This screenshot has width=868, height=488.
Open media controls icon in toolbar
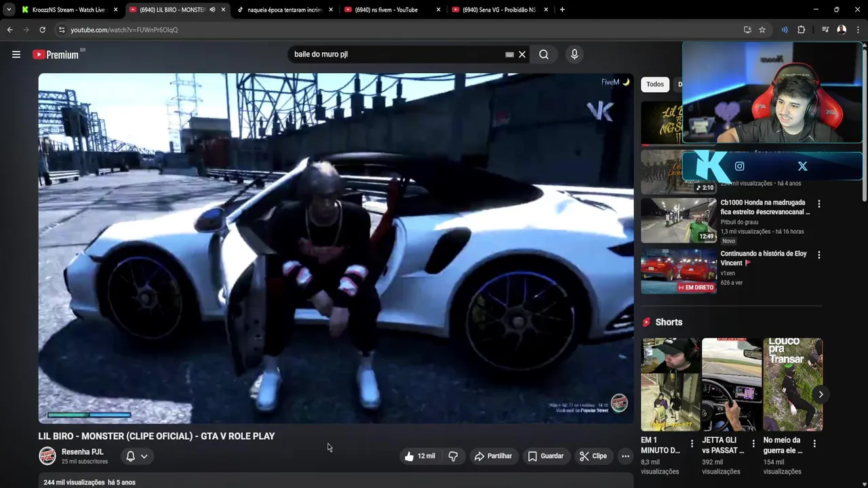[825, 30]
